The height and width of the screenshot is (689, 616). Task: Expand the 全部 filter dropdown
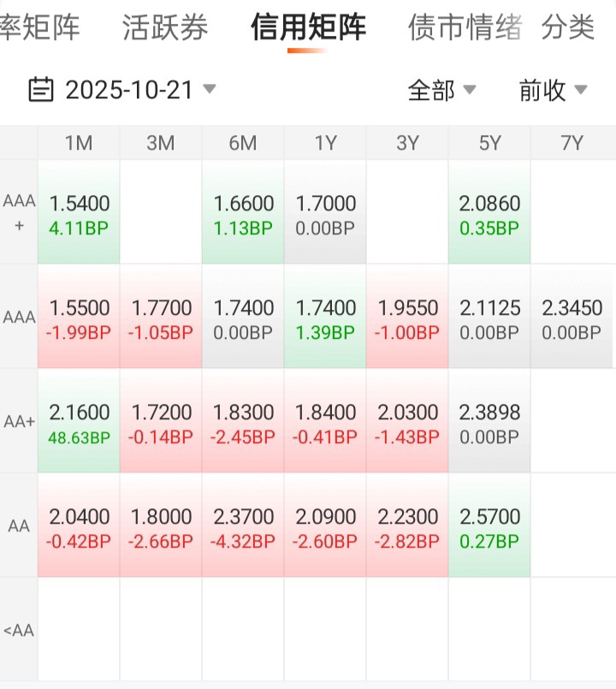pos(441,90)
